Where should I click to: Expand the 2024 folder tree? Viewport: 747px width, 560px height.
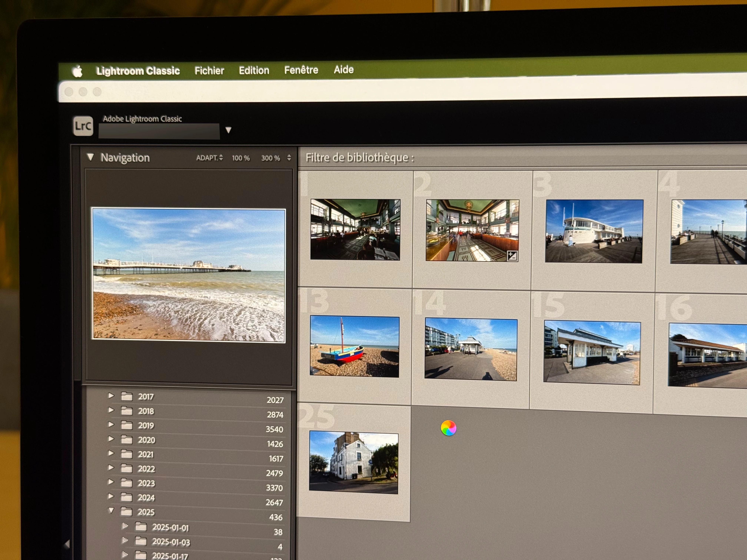coord(111,496)
